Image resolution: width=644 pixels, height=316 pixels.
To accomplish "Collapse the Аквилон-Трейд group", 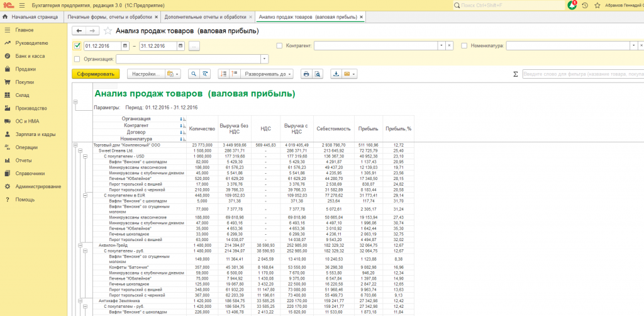I will pos(80,245).
